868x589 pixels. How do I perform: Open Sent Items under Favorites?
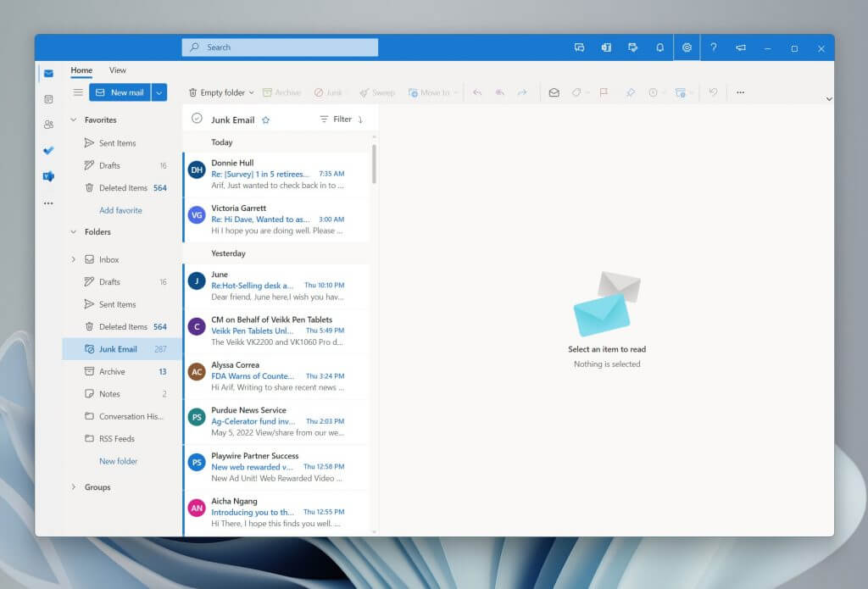point(122,143)
